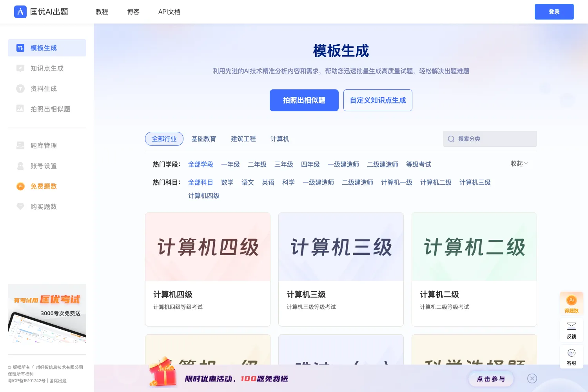The image size is (588, 392).
Task: Click the 登录 button
Action: tap(554, 12)
